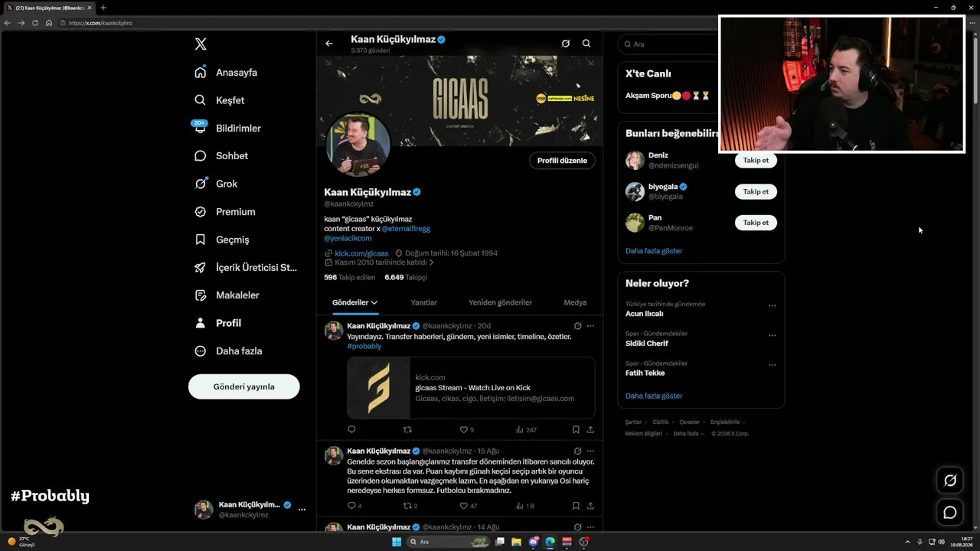Bookmark the 15 Ağu post
The height and width of the screenshot is (551, 980).
(x=576, y=506)
